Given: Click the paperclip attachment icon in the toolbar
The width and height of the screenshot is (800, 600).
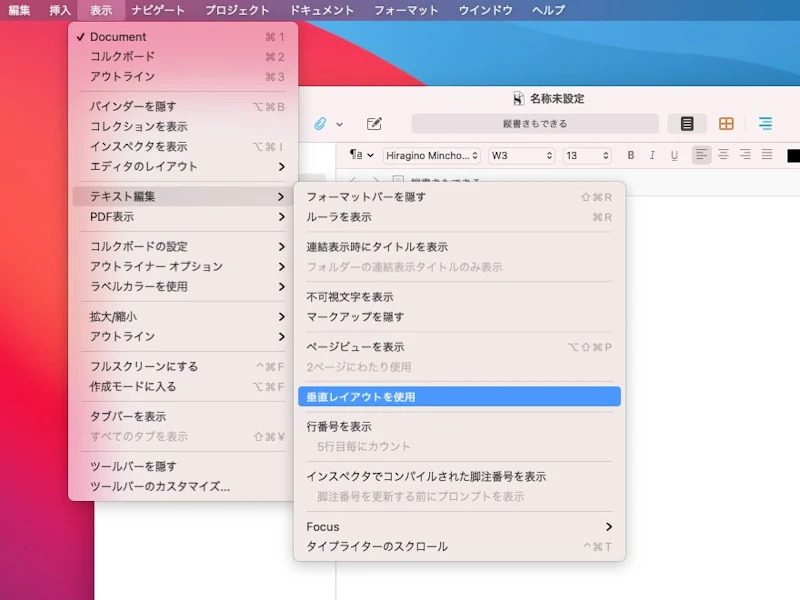Looking at the screenshot, I should [x=320, y=123].
